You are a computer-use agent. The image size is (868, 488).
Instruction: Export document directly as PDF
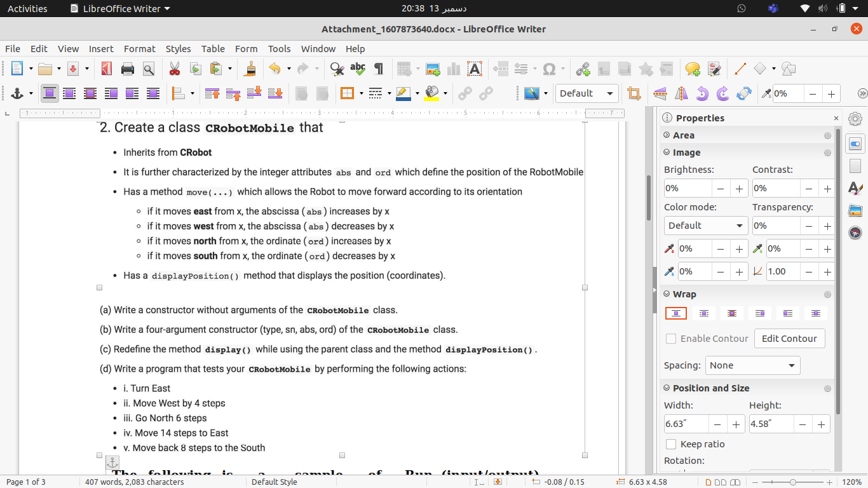[x=107, y=69]
